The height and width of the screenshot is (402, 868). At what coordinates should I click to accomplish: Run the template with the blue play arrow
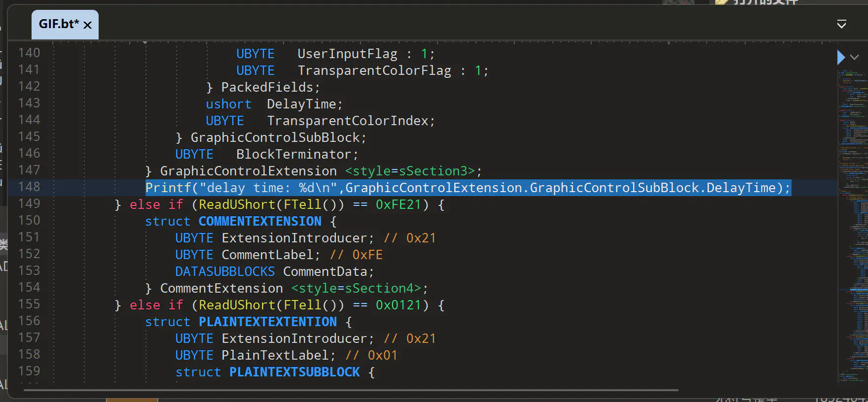841,57
